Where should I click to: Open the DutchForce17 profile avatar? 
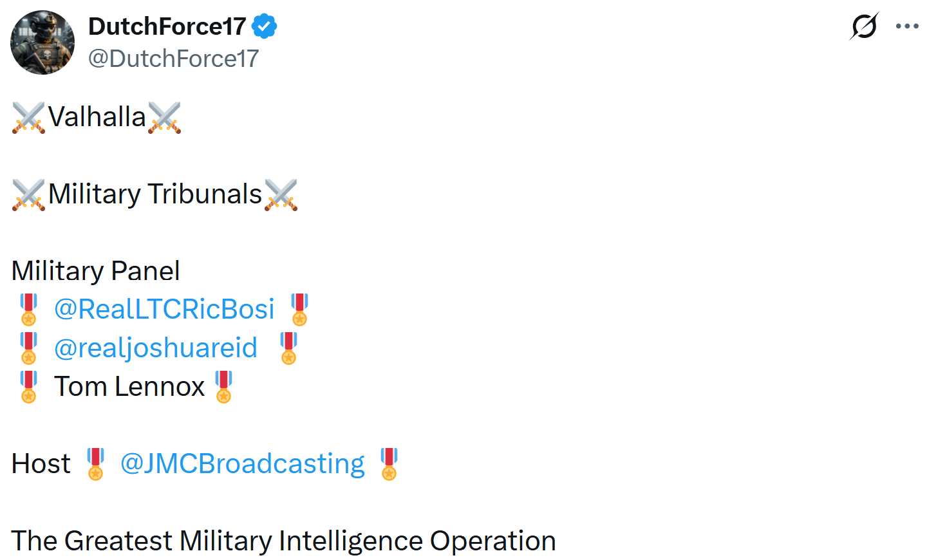point(42,42)
